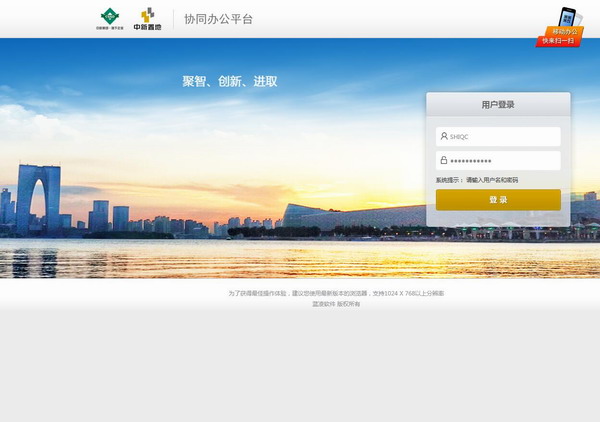Image resolution: width=600 pixels, height=422 pixels.
Task: Click the 快来扫一扫 scan prompt text
Action: click(557, 41)
